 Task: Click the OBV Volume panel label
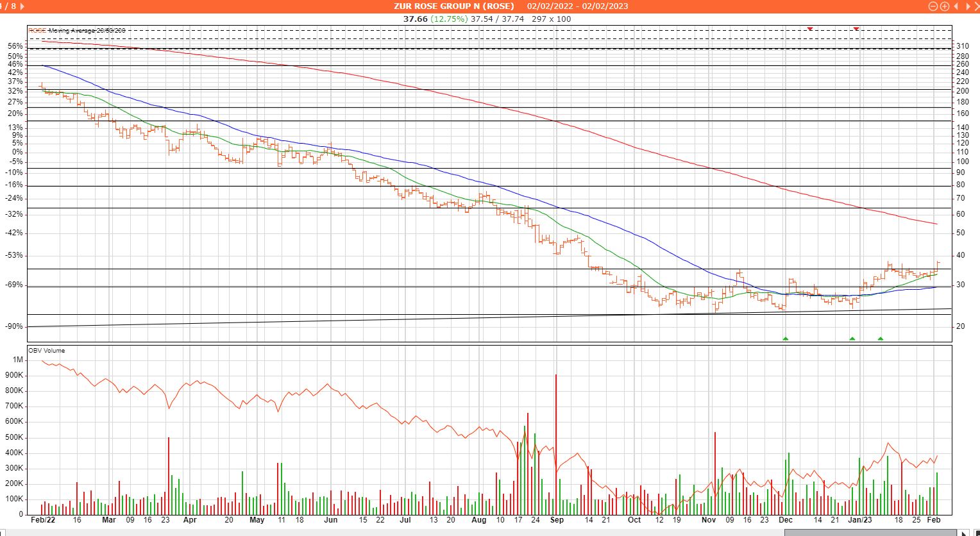click(x=46, y=351)
